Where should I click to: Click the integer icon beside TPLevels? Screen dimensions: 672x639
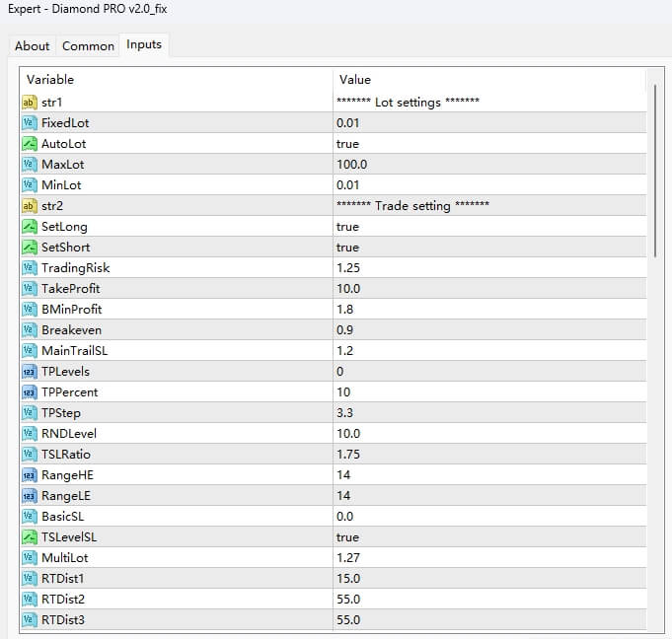click(30, 372)
